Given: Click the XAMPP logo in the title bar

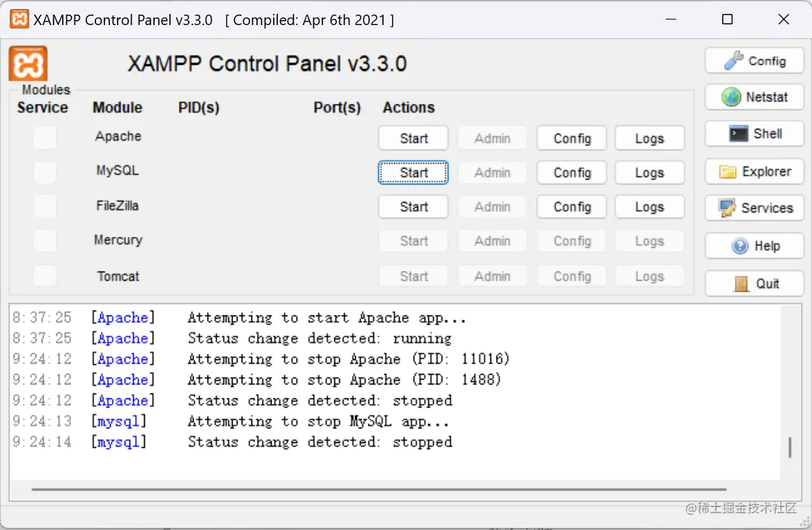Looking at the screenshot, I should 19,20.
